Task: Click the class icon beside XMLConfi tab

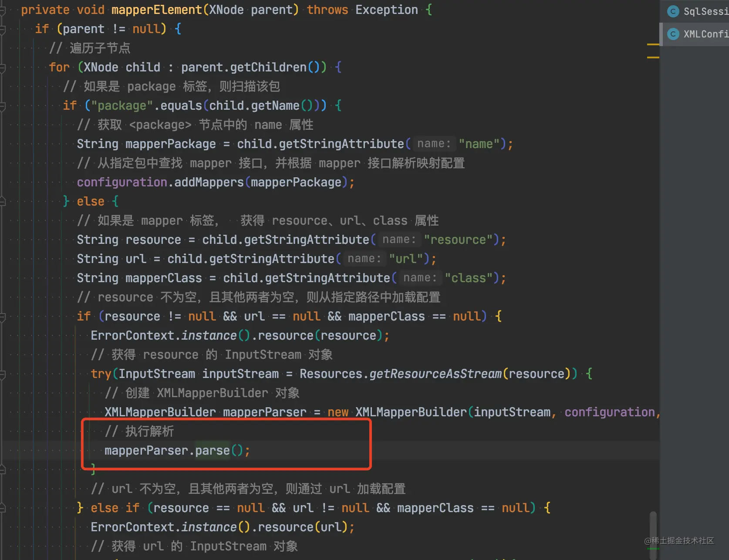Action: pos(673,34)
